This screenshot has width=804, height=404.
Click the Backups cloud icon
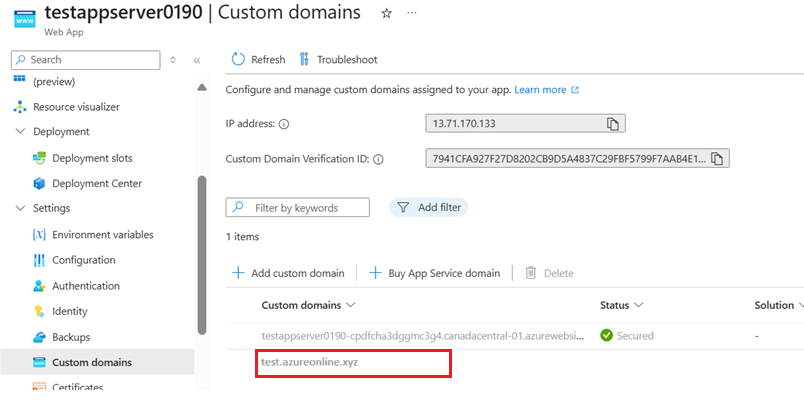tap(39, 337)
